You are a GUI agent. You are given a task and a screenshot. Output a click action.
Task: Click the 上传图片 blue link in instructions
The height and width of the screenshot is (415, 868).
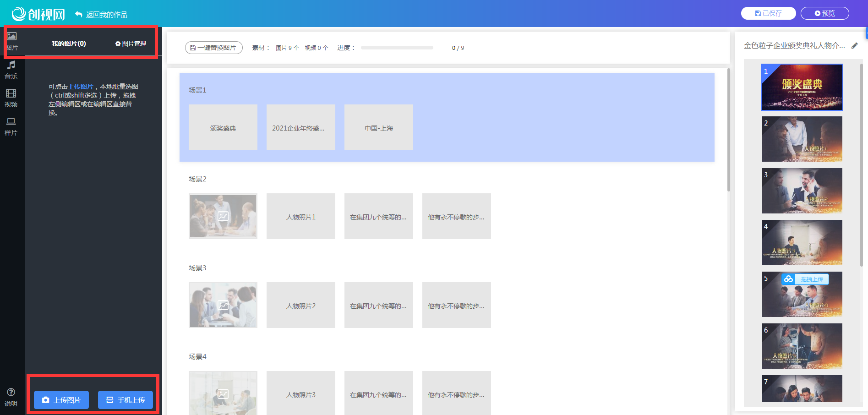81,87
